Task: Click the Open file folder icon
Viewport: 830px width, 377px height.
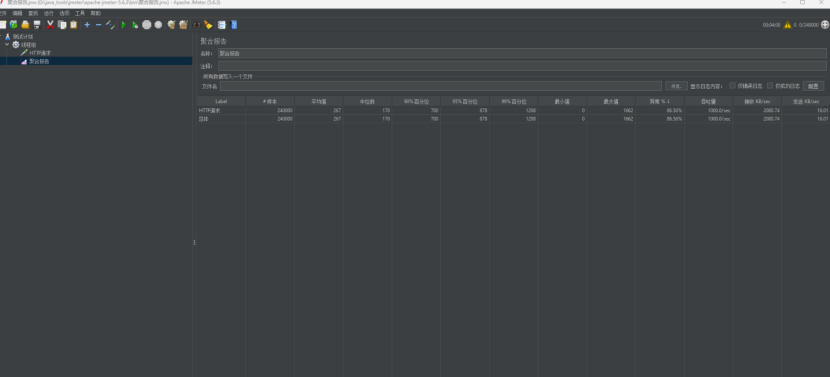Action: 25,24
